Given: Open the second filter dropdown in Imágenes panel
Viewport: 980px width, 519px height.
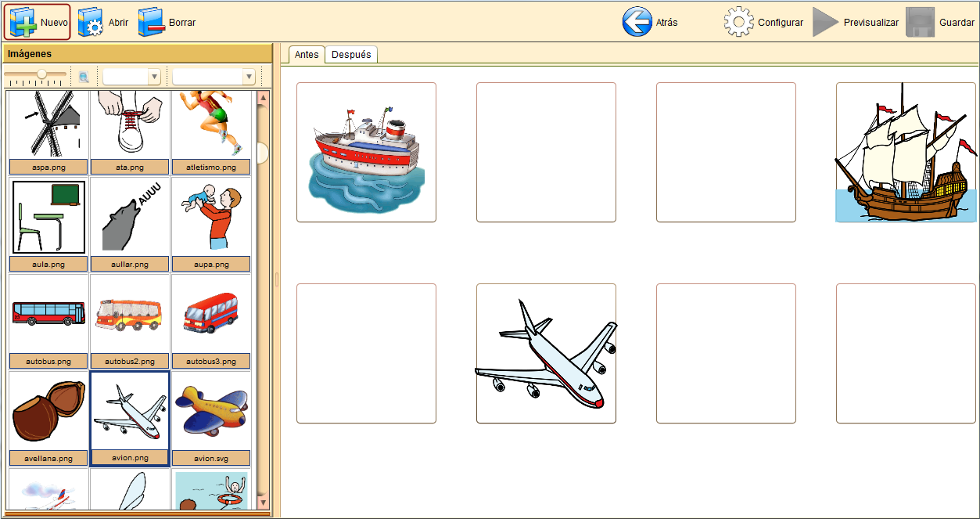Looking at the screenshot, I should tap(214, 77).
